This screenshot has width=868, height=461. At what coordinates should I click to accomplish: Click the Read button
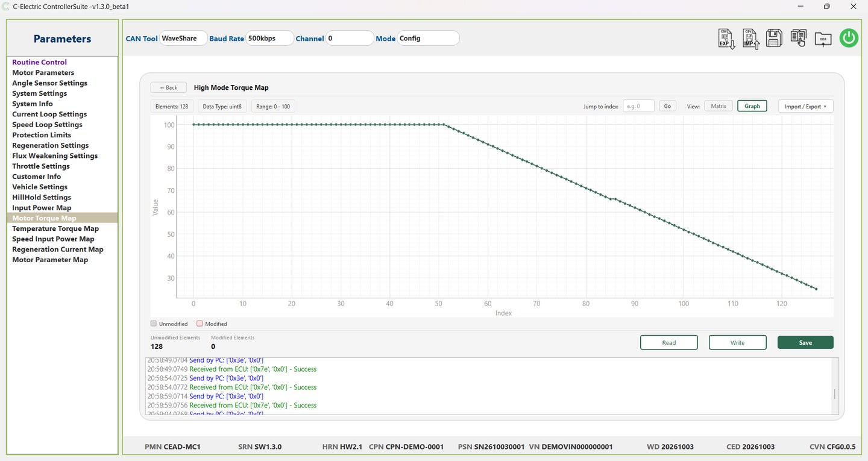tap(669, 342)
